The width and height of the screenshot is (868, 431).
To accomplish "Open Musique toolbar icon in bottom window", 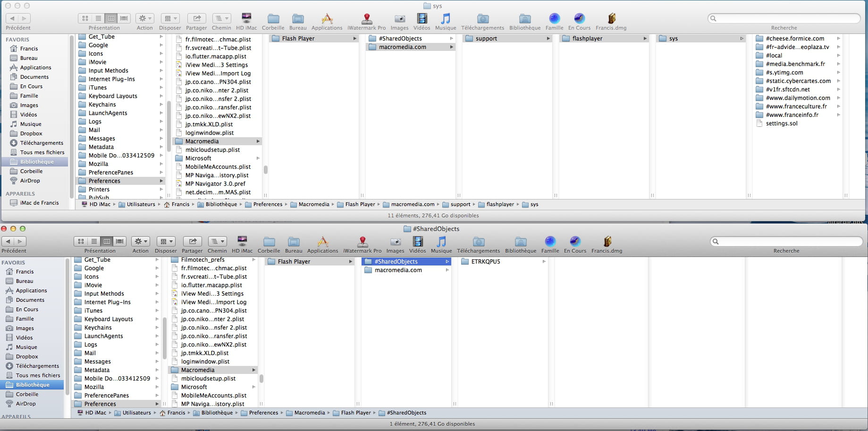I will point(441,241).
